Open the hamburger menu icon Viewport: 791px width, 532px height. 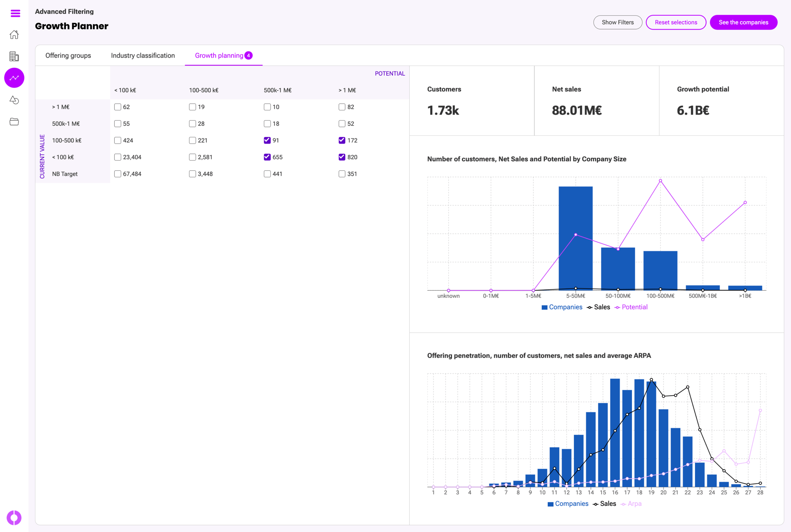(x=15, y=13)
